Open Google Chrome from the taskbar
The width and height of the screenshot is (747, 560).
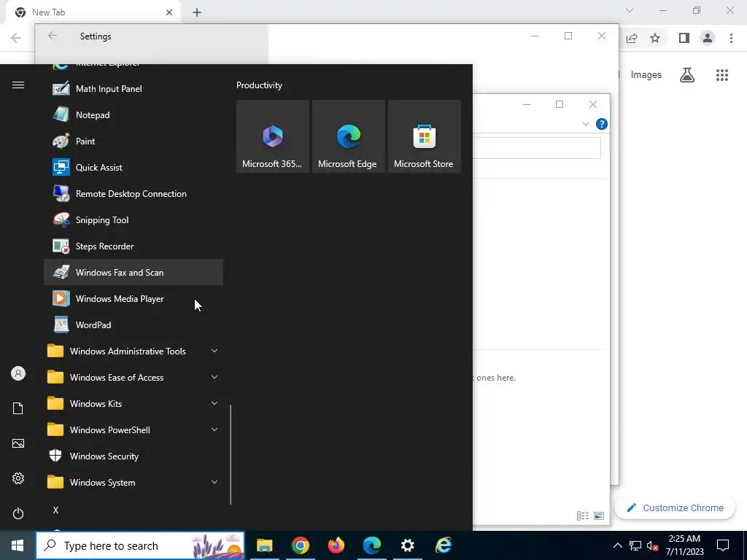pyautogui.click(x=300, y=545)
